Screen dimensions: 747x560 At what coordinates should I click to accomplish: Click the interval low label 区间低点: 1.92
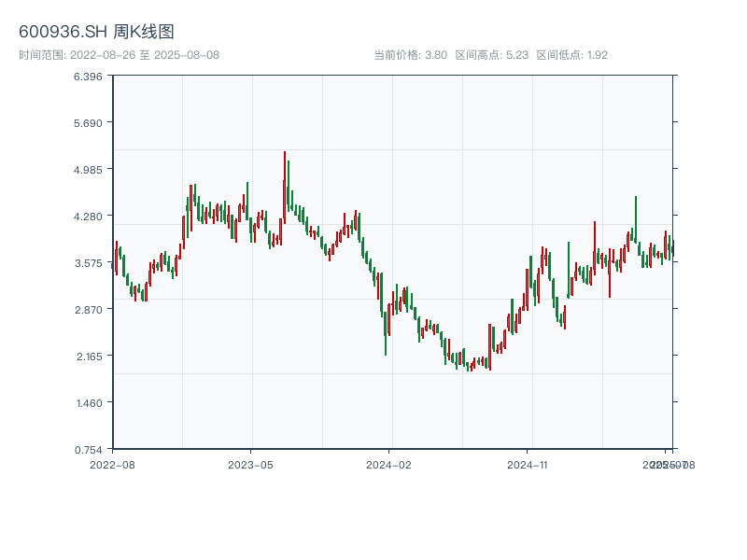(571, 55)
